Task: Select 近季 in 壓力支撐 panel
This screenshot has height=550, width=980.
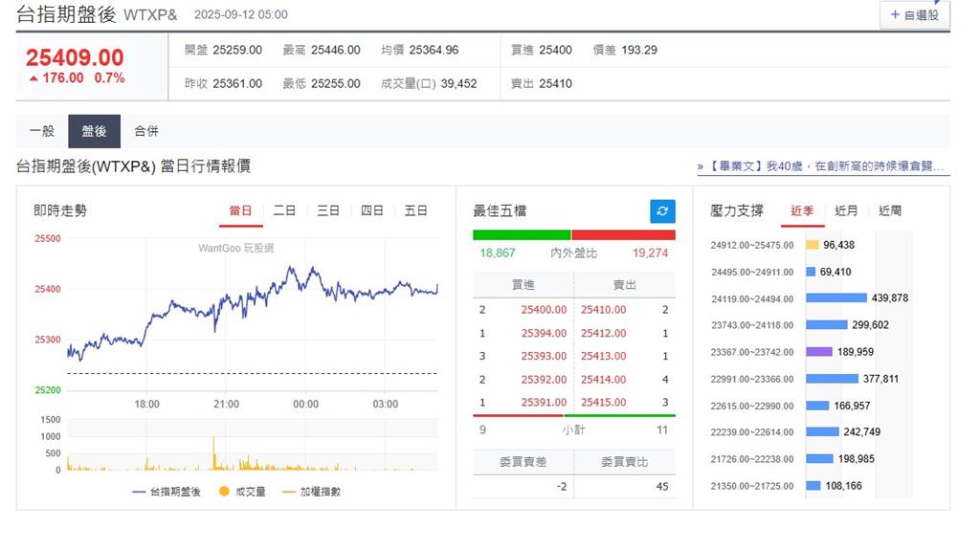Action: point(802,211)
